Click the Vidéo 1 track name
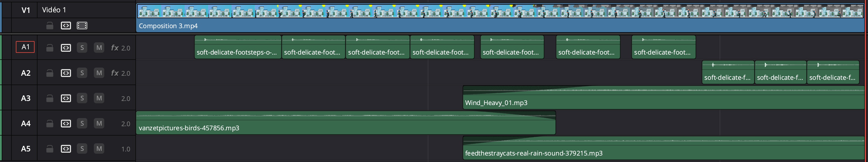The height and width of the screenshot is (162, 868). (54, 10)
